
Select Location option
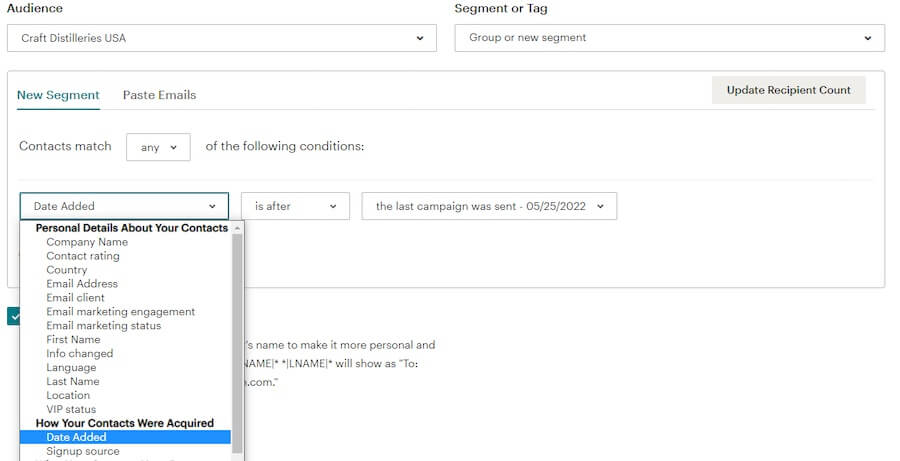[x=68, y=395]
